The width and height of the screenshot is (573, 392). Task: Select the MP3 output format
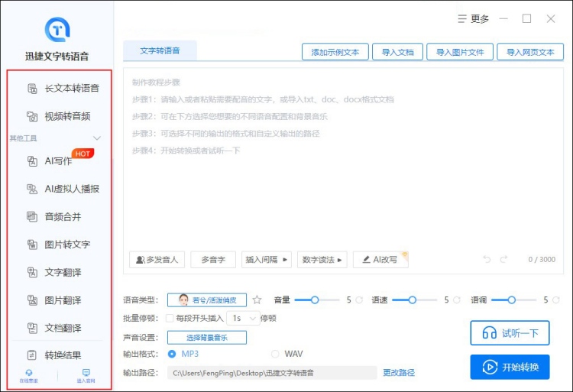[171, 354]
